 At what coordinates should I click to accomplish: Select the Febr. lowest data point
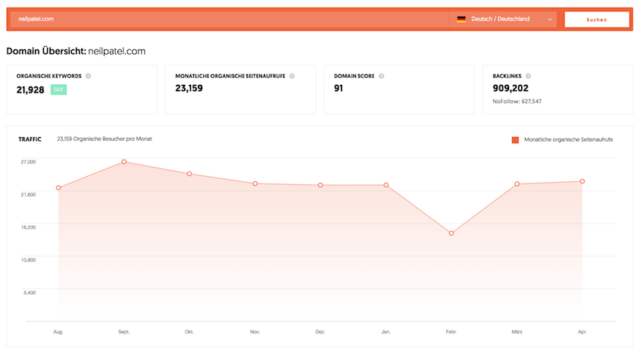coord(452,233)
